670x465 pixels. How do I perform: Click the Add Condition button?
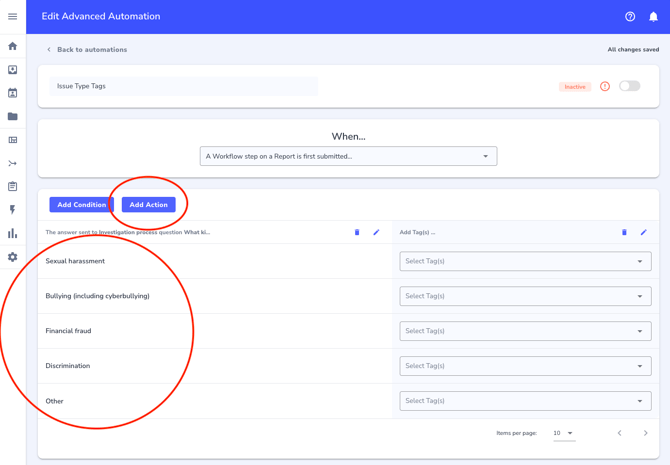tap(81, 205)
